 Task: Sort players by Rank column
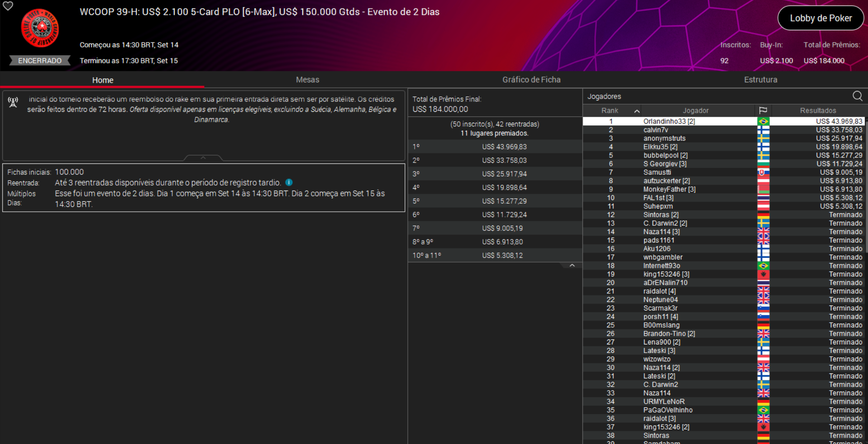tap(612, 110)
